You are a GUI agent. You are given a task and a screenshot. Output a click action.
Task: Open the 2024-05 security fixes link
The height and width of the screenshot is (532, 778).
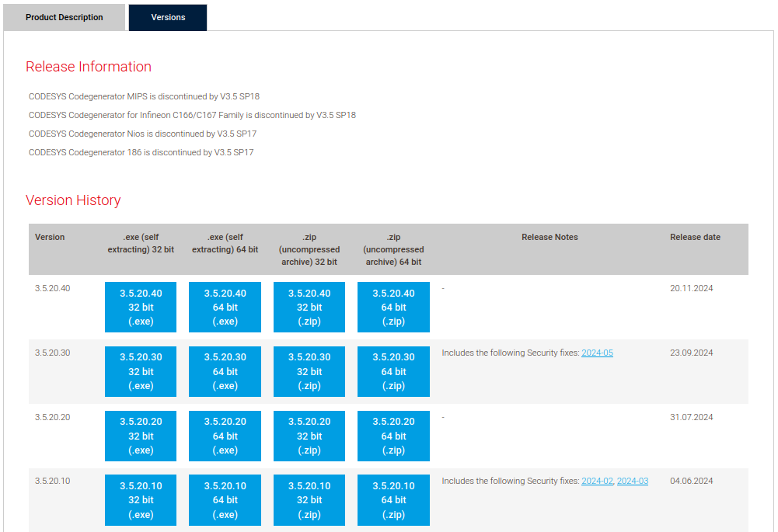597,353
